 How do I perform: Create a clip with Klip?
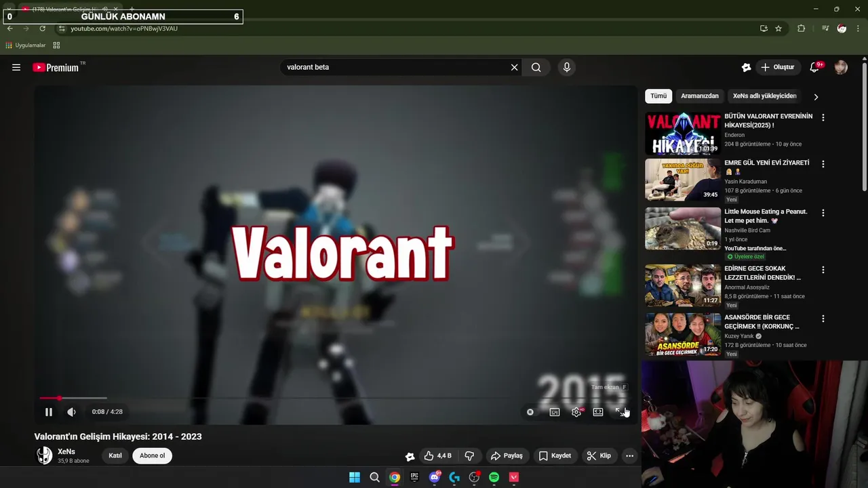click(x=599, y=455)
